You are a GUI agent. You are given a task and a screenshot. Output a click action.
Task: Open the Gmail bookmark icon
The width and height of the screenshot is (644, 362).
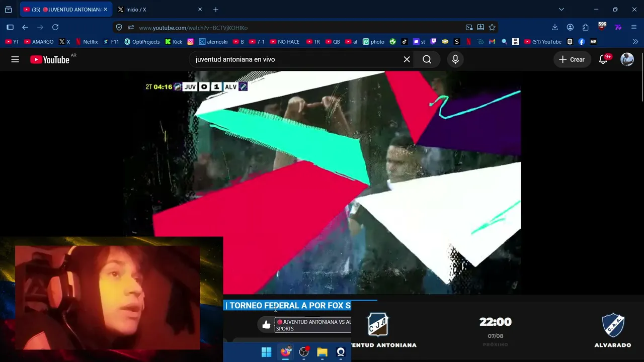click(x=492, y=42)
